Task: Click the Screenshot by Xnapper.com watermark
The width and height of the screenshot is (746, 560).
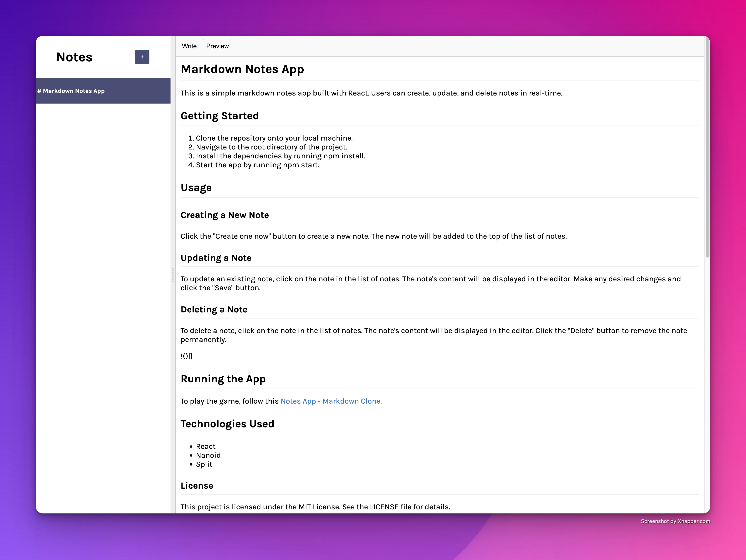Action: [x=675, y=521]
